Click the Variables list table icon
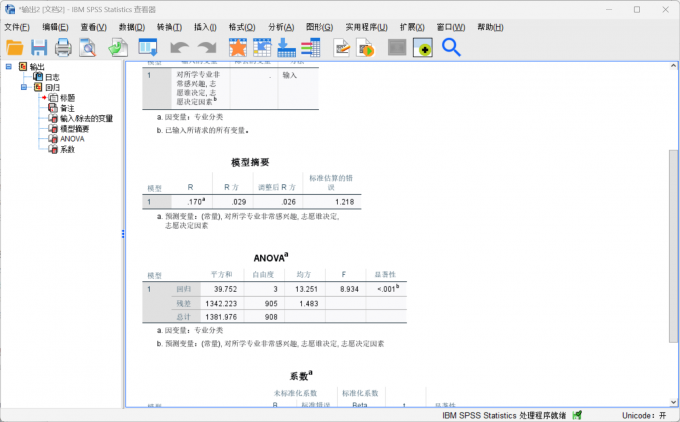This screenshot has width=680, height=422. [x=311, y=47]
